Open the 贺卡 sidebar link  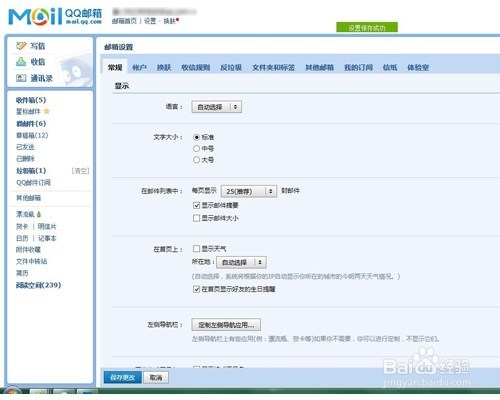[22, 226]
